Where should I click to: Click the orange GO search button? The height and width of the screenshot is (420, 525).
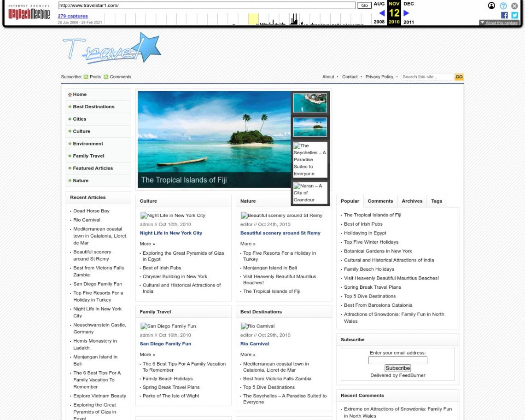pyautogui.click(x=459, y=77)
